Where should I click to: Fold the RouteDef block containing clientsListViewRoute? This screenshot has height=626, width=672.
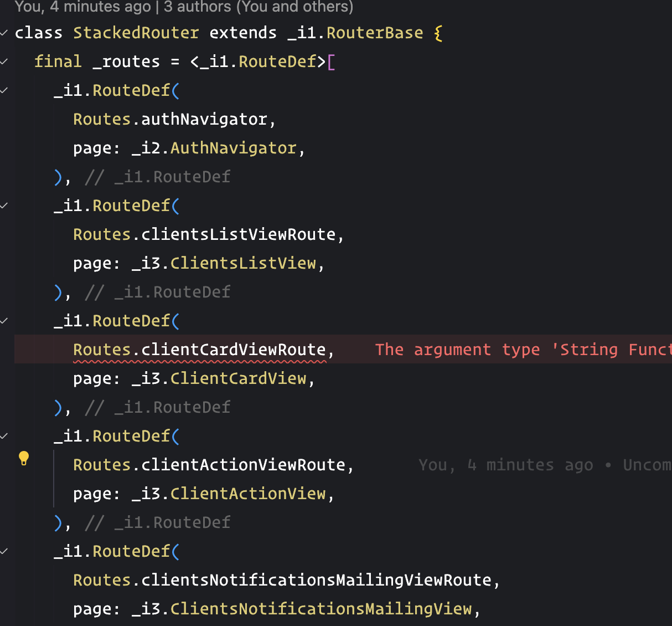tap(4, 206)
